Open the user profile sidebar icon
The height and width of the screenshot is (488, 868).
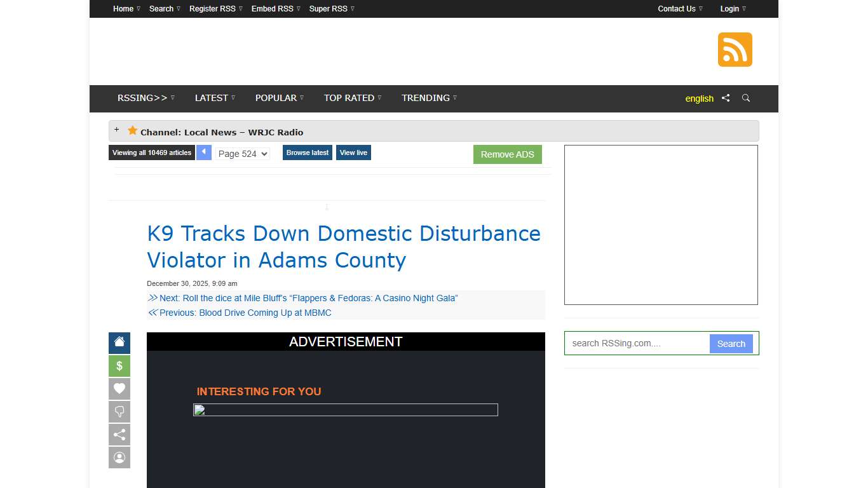pos(119,457)
